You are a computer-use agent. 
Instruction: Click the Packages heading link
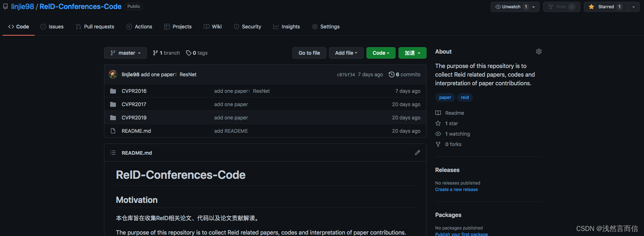click(448, 215)
